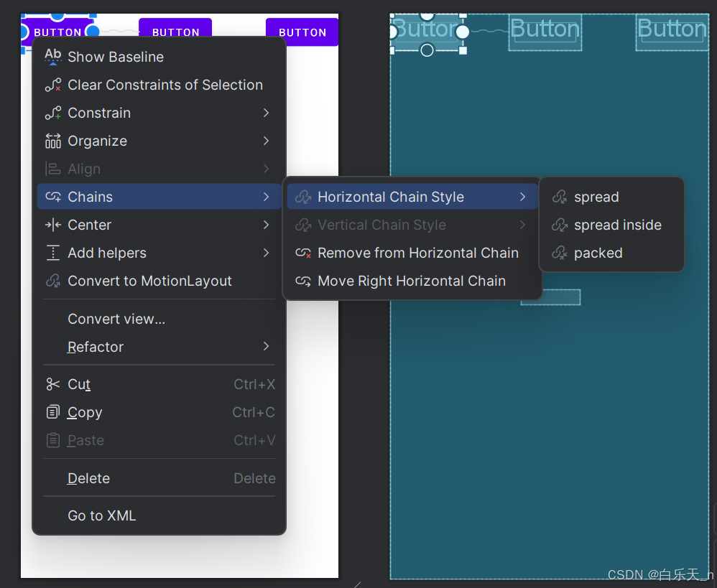Expand the Center submenu arrow
This screenshot has width=717, height=588.
pos(266,225)
